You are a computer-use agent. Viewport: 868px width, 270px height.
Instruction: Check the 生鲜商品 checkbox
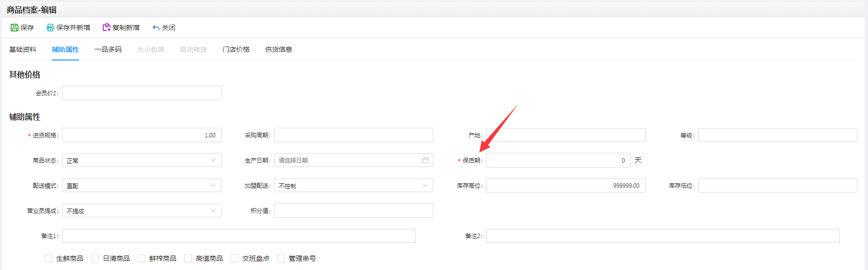click(48, 258)
